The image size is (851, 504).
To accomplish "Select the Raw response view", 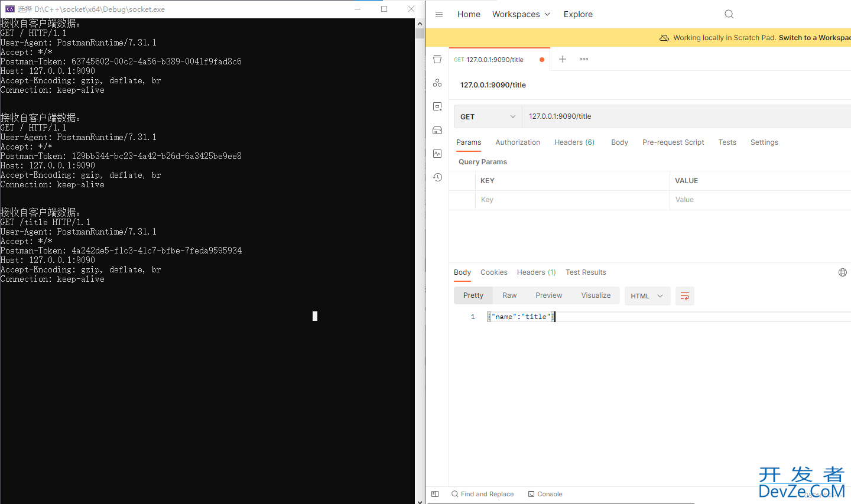I will [509, 295].
